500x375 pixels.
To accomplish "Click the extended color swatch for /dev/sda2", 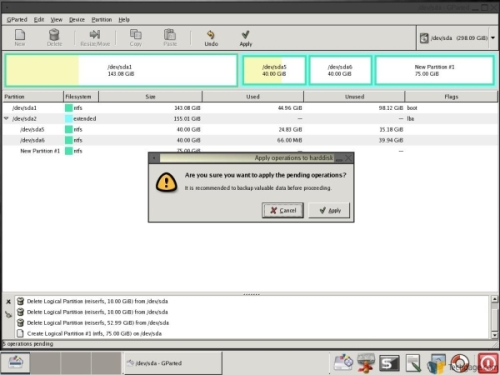I will pos(69,119).
